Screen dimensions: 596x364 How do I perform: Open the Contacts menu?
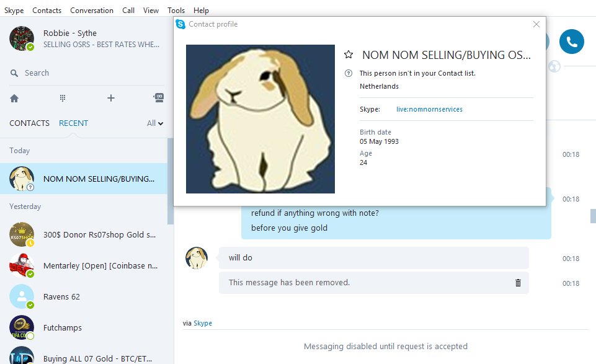[47, 11]
